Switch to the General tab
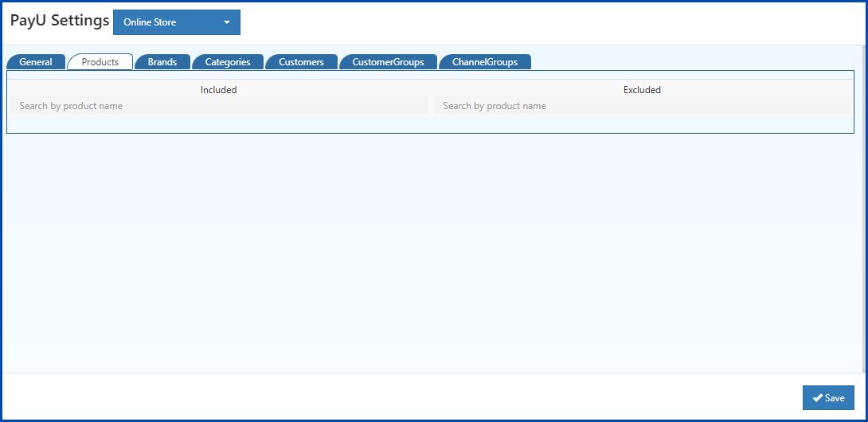This screenshot has width=868, height=422. 35,62
